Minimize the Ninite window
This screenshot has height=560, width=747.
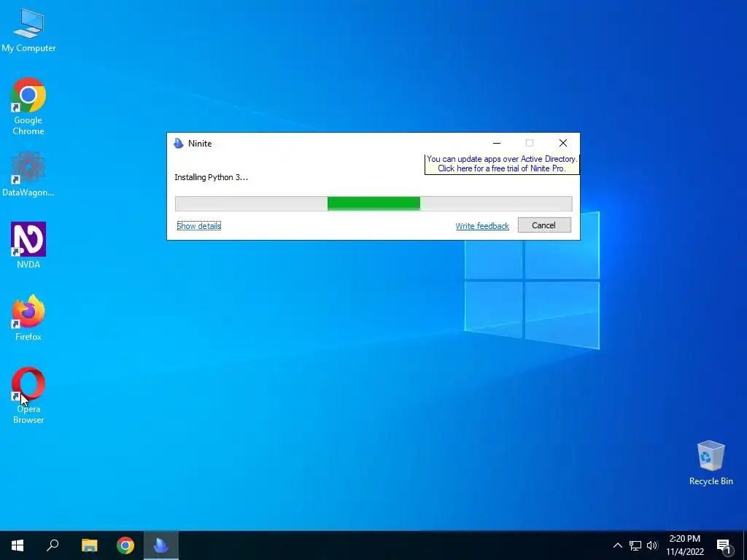(497, 143)
